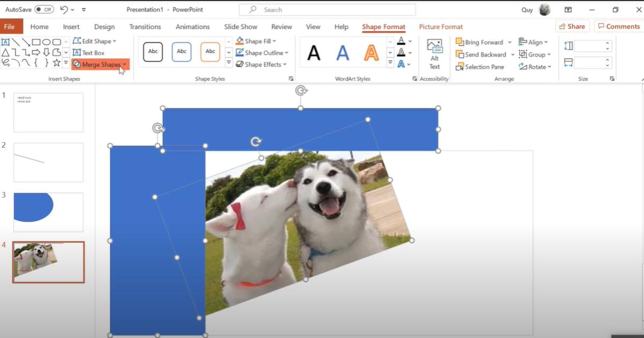This screenshot has width=644, height=338.
Task: Click the Alt Text icon
Action: (434, 54)
